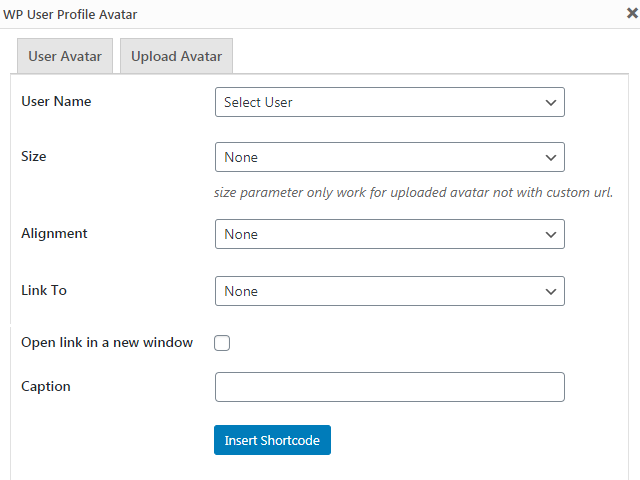Image resolution: width=640 pixels, height=480 pixels.
Task: Click the Alignment label
Action: tap(54, 233)
